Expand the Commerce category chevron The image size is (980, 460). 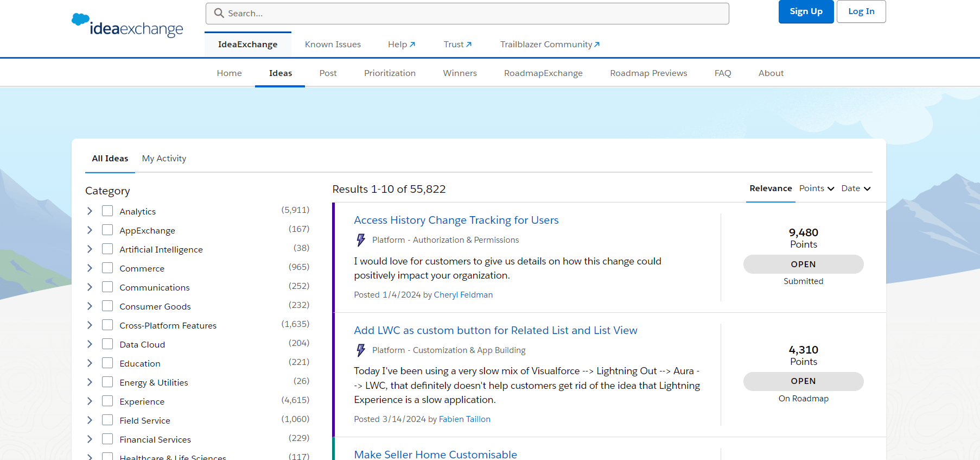[90, 268]
